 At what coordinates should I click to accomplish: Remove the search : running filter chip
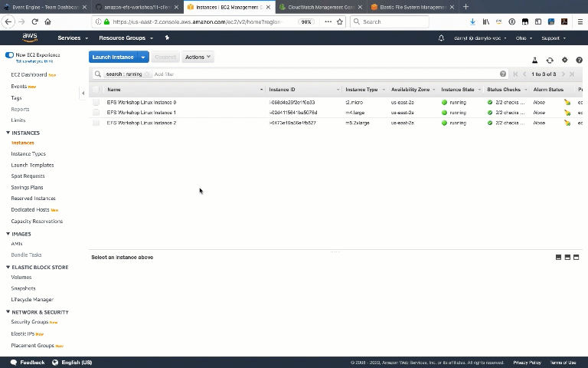(x=147, y=74)
